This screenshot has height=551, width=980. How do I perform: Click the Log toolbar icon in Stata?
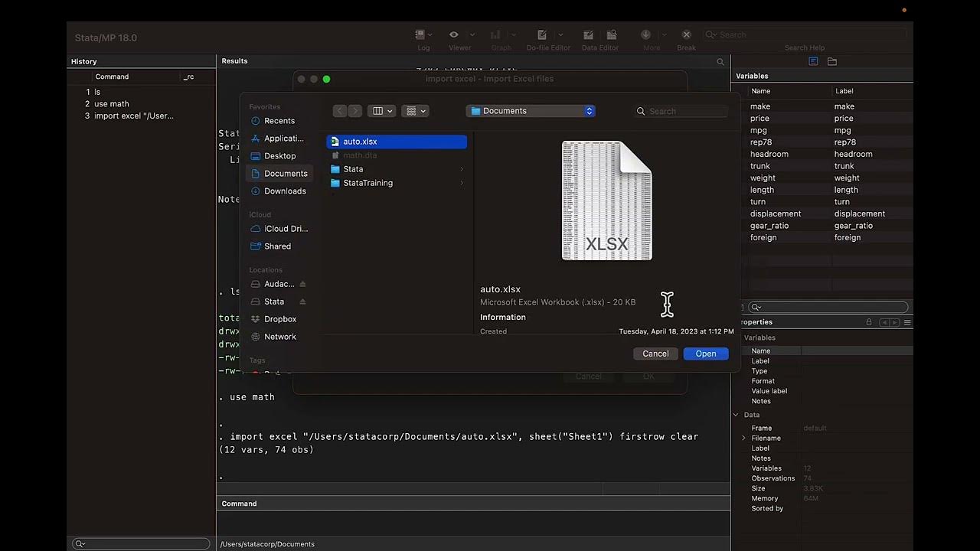coord(420,34)
